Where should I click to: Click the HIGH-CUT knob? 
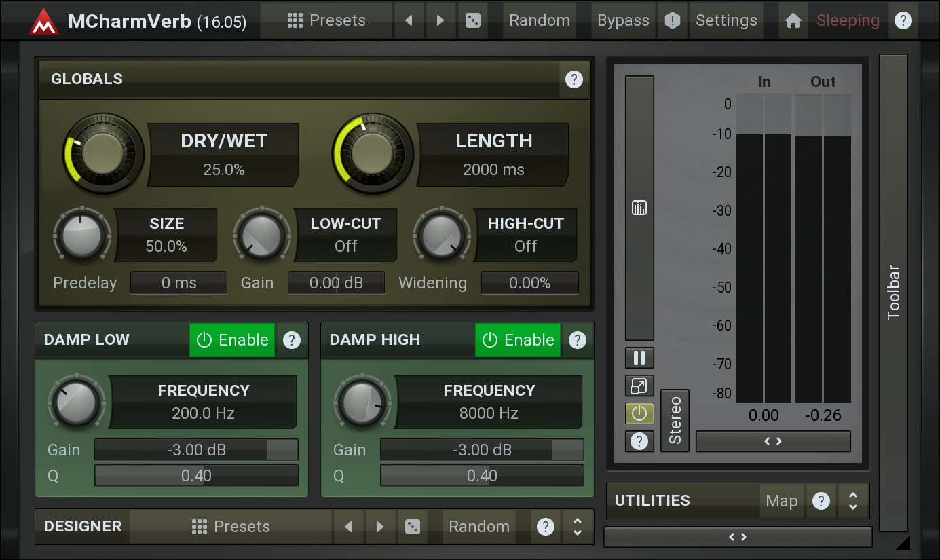tap(442, 235)
